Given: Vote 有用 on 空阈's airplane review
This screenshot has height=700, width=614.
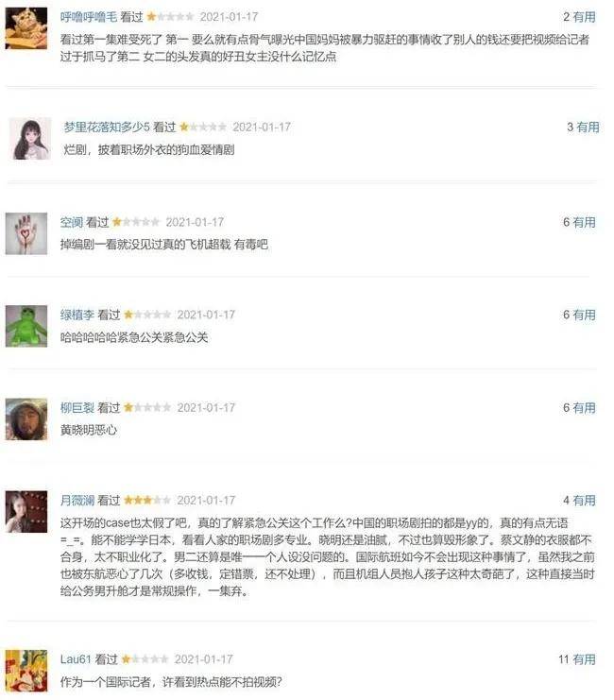Looking at the screenshot, I should click(585, 222).
